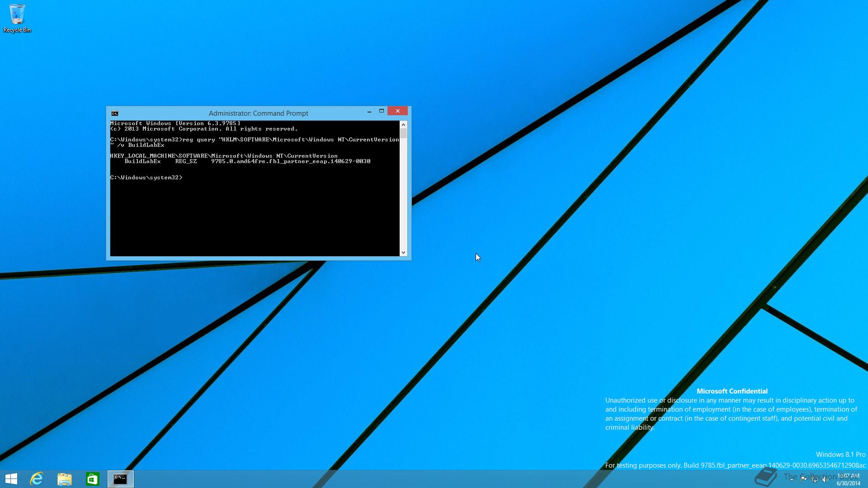Open the Windows Start button
The width and height of the screenshot is (868, 488).
(11, 479)
